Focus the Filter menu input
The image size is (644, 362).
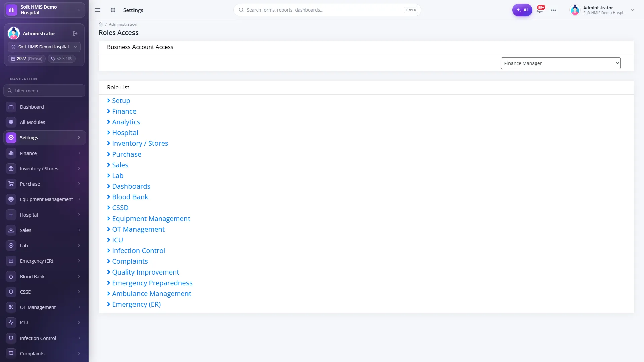[x=44, y=90]
